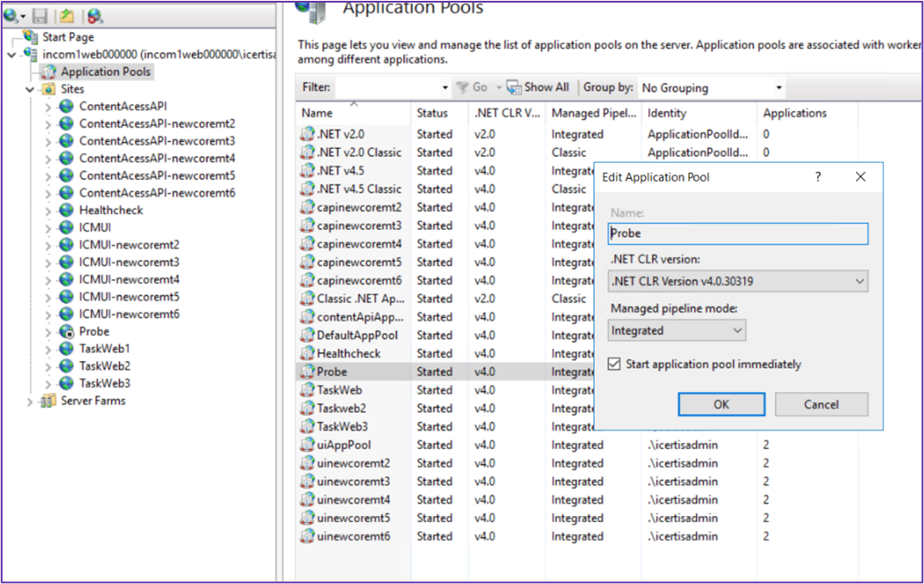The image size is (924, 584).
Task: Sort list by Status column header
Action: coord(432,113)
